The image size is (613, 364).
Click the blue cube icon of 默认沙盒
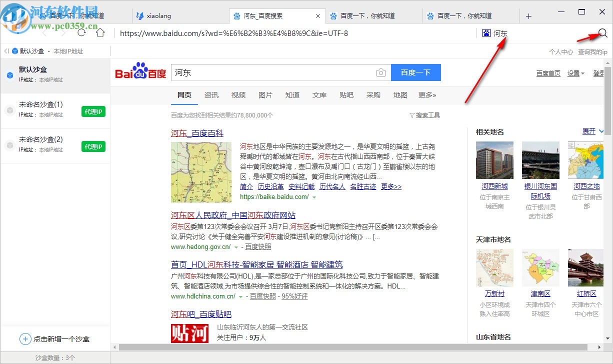point(11,75)
